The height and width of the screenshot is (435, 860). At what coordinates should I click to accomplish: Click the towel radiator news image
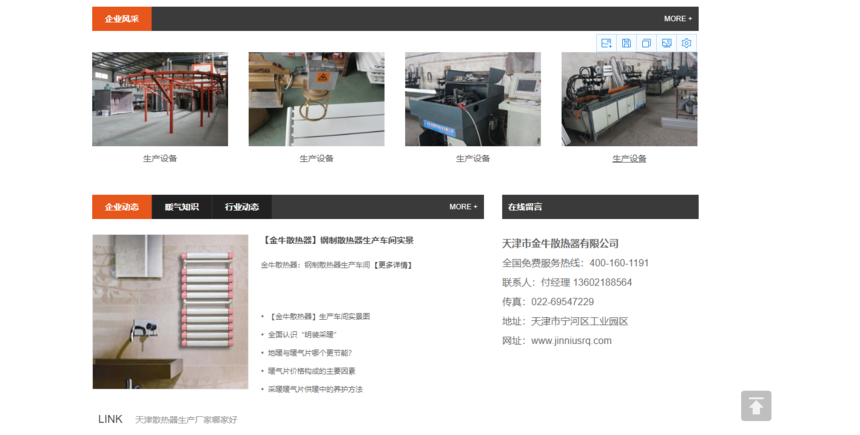click(170, 312)
